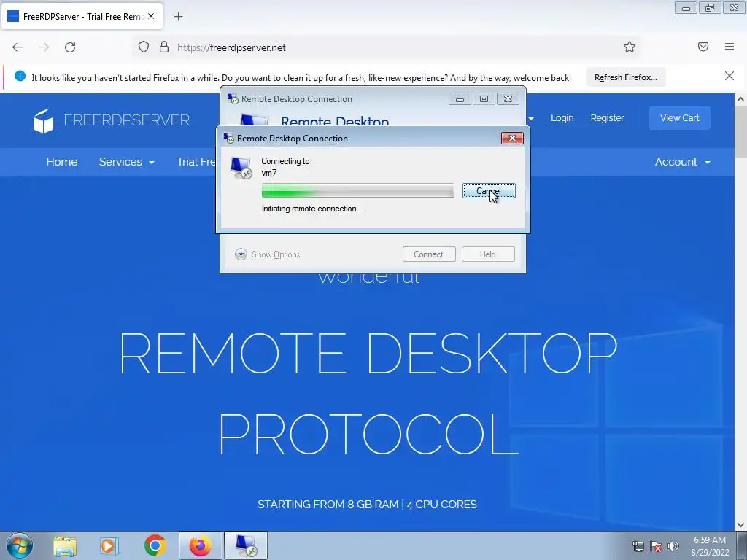
Task: Open the Login link
Action: click(x=562, y=118)
